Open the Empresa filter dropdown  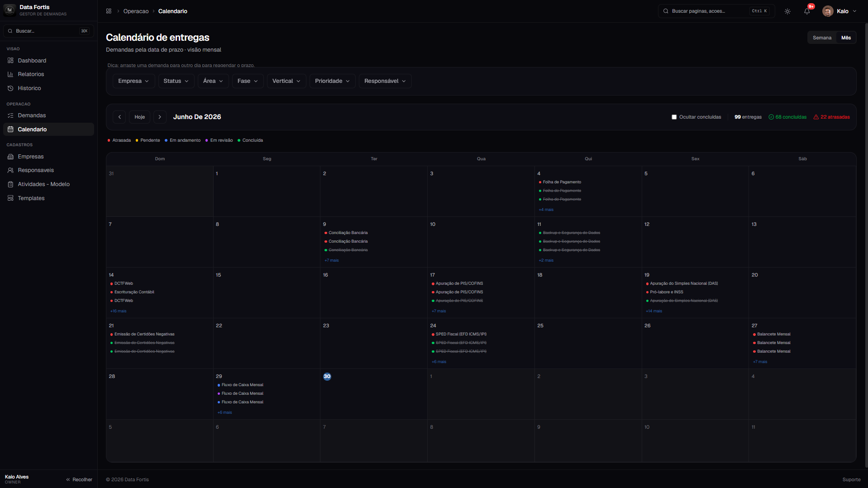[x=134, y=81]
